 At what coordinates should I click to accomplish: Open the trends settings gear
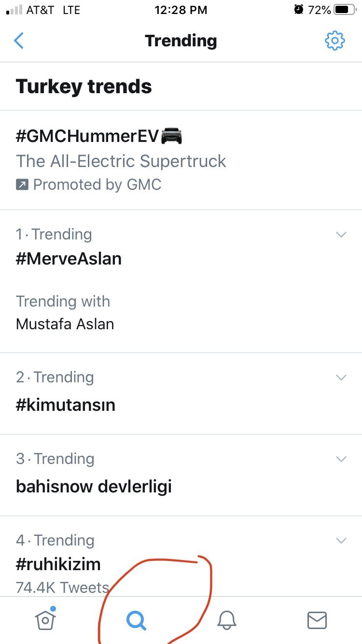[x=334, y=41]
